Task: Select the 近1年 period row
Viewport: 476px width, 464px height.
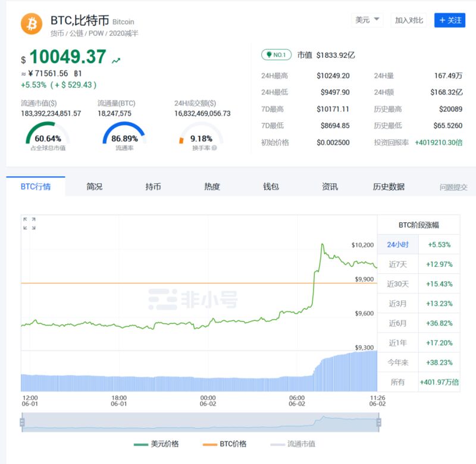Action: tap(419, 342)
